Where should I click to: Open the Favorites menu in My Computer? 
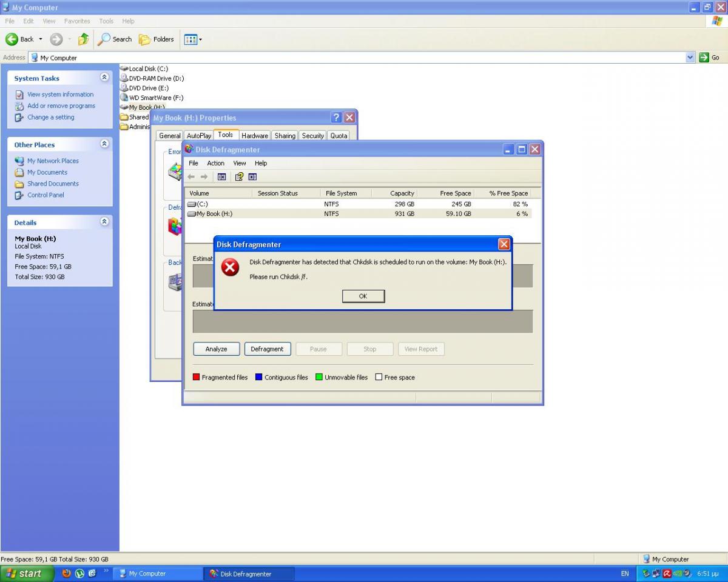coord(77,21)
